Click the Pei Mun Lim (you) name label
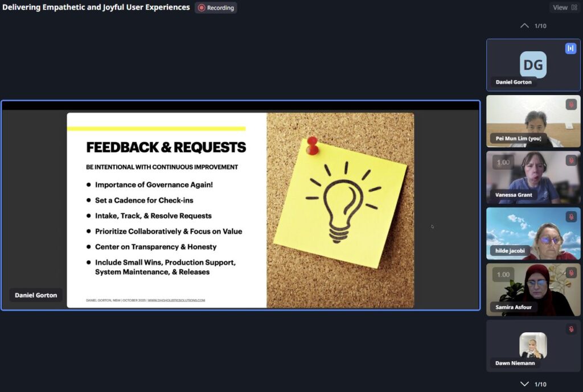This screenshot has width=583, height=392. [518, 138]
